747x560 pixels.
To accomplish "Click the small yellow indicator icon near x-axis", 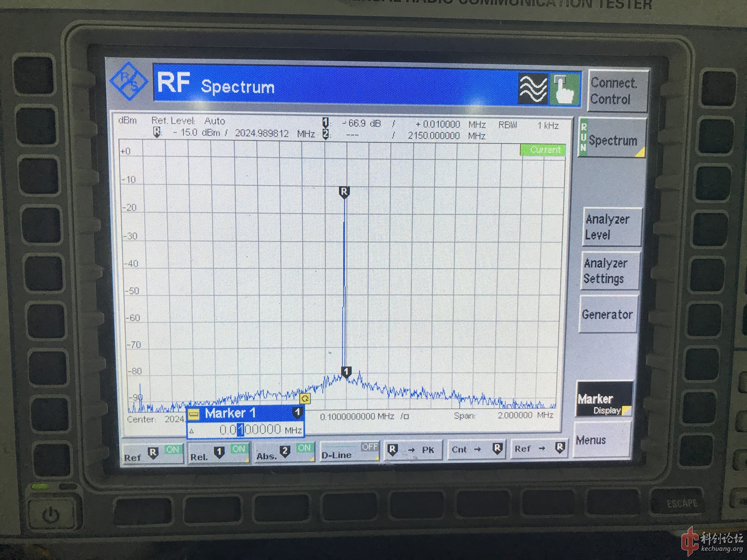I will click(x=305, y=399).
